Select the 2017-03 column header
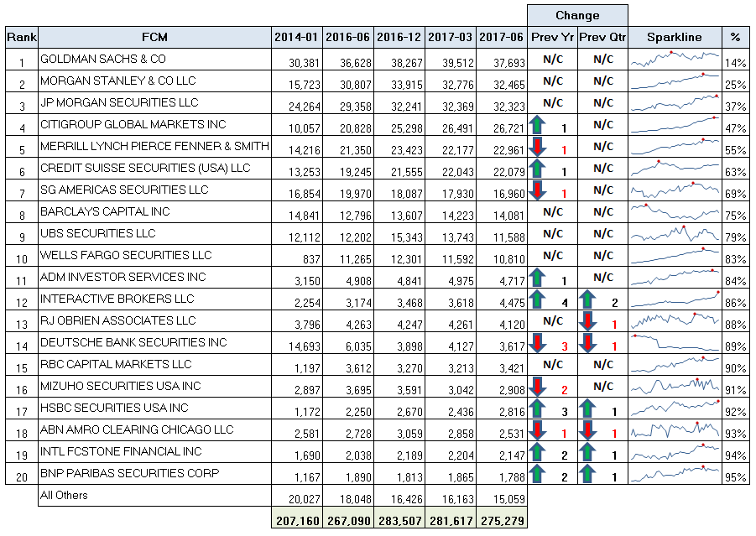 (x=451, y=37)
